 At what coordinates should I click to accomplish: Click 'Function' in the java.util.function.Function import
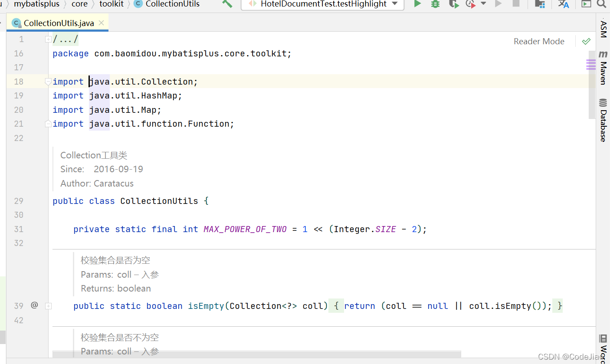coord(208,124)
